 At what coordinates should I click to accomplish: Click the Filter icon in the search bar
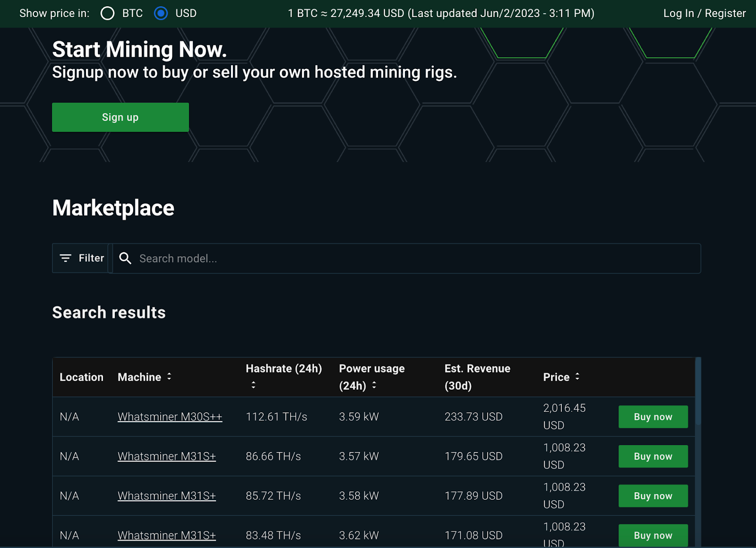66,258
